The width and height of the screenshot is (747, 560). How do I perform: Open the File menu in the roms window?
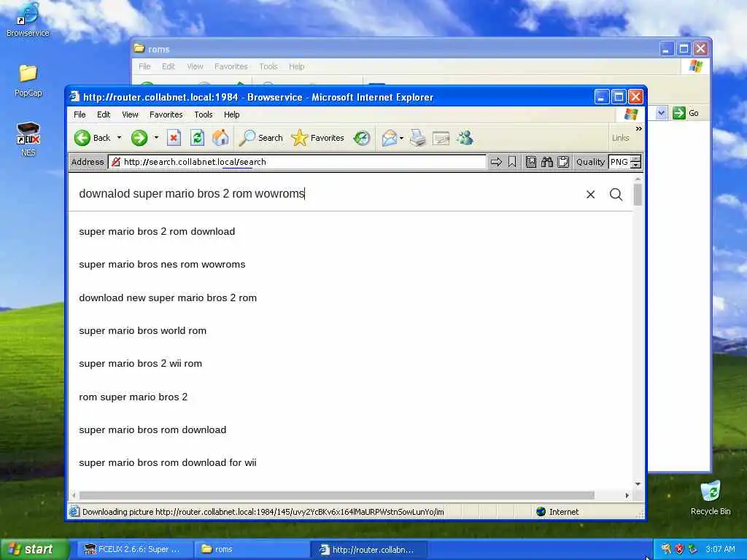tap(144, 66)
